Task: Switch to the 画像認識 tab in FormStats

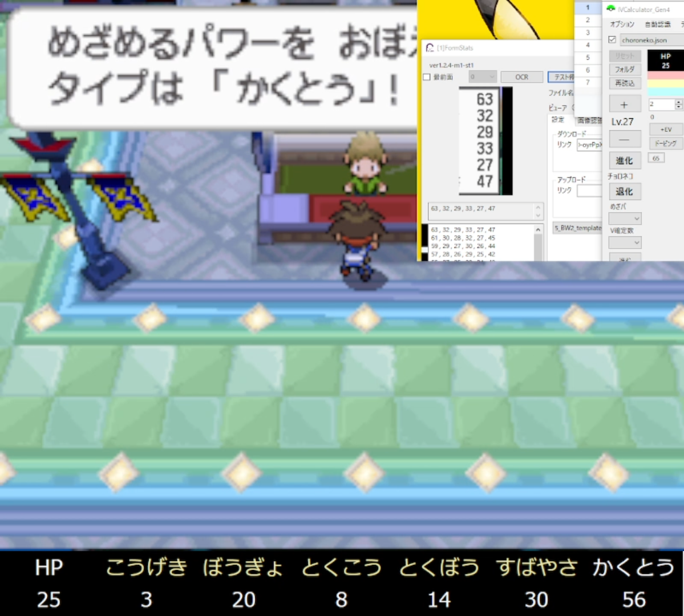Action: (x=589, y=120)
